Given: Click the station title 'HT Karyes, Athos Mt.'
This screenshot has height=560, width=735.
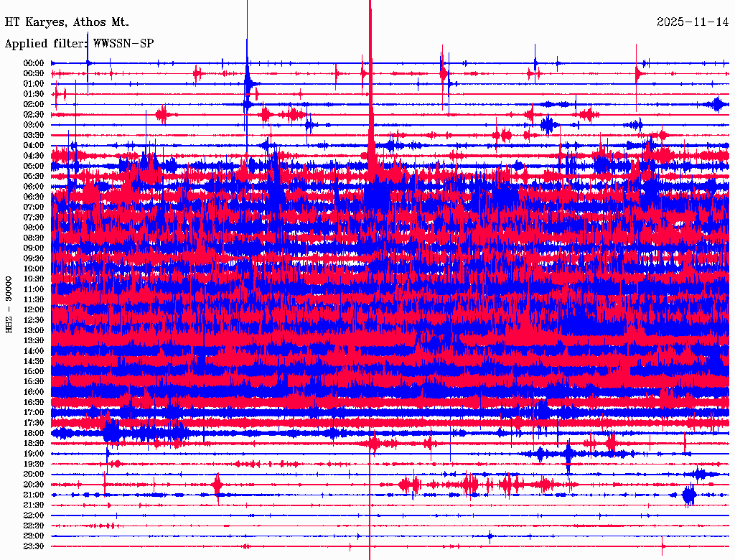Looking at the screenshot, I should tap(67, 22).
